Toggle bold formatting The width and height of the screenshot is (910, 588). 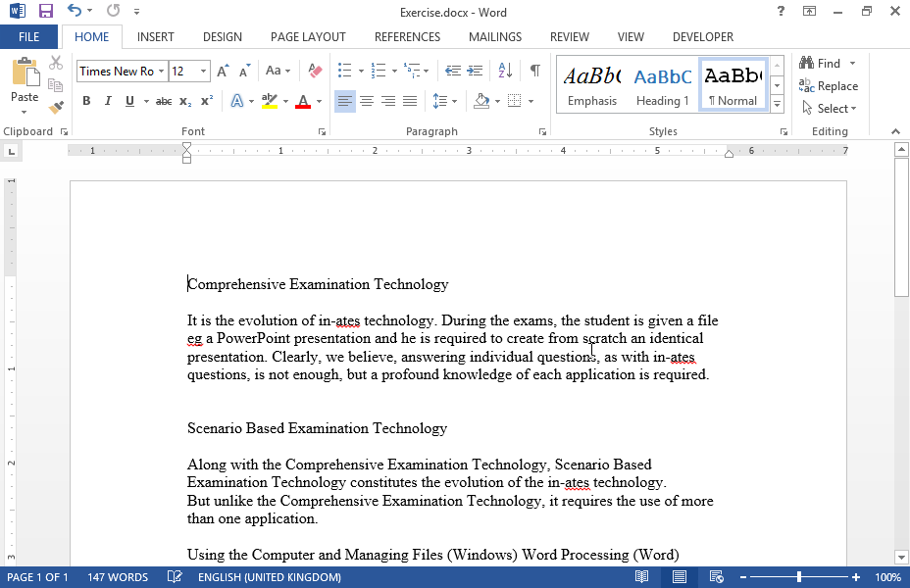point(86,101)
